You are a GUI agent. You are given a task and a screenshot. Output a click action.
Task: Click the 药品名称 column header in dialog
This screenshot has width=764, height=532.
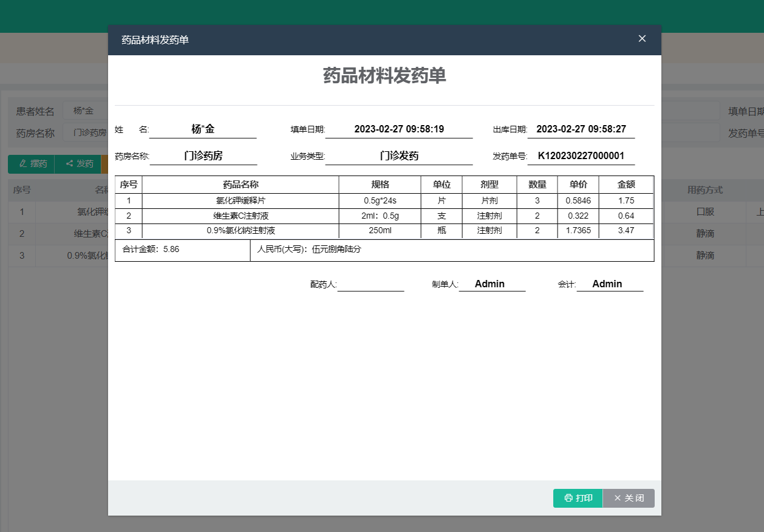(240, 185)
